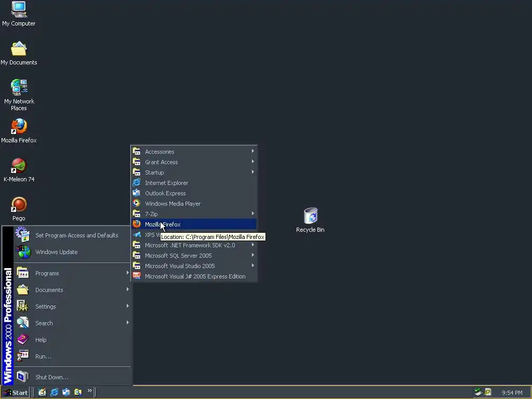Expand arrow beside Grant Access
532x399 pixels.
click(x=253, y=162)
